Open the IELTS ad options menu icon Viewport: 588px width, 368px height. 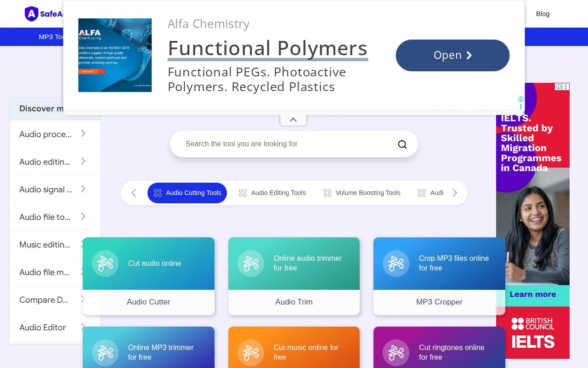(566, 86)
